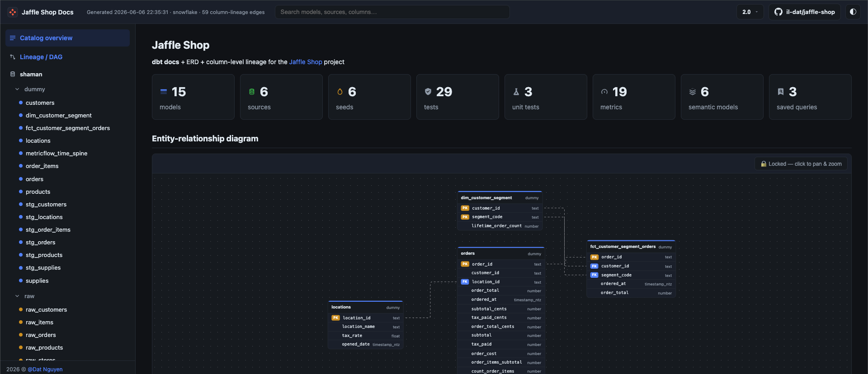
Task: Open the 2.0 version dropdown
Action: click(750, 12)
